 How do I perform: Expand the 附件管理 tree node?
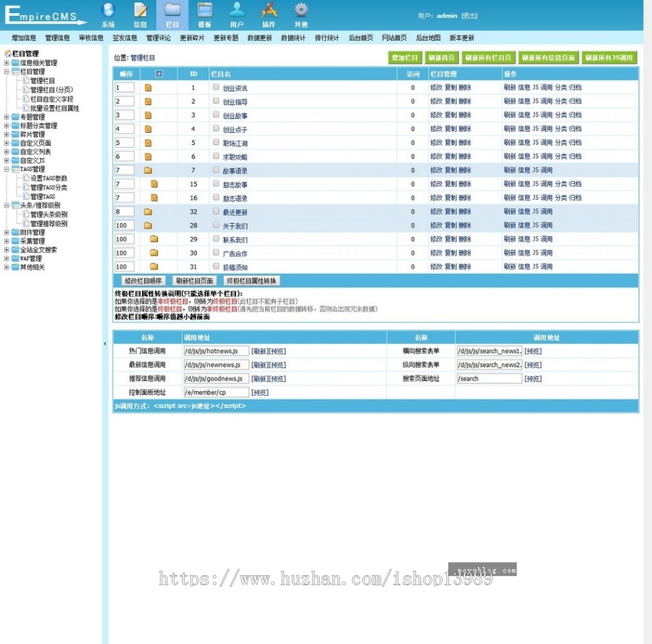7,233
